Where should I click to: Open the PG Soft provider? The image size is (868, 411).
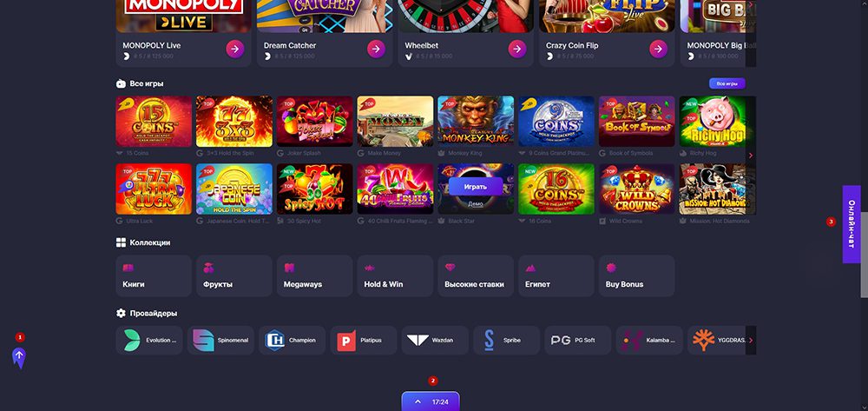point(577,340)
